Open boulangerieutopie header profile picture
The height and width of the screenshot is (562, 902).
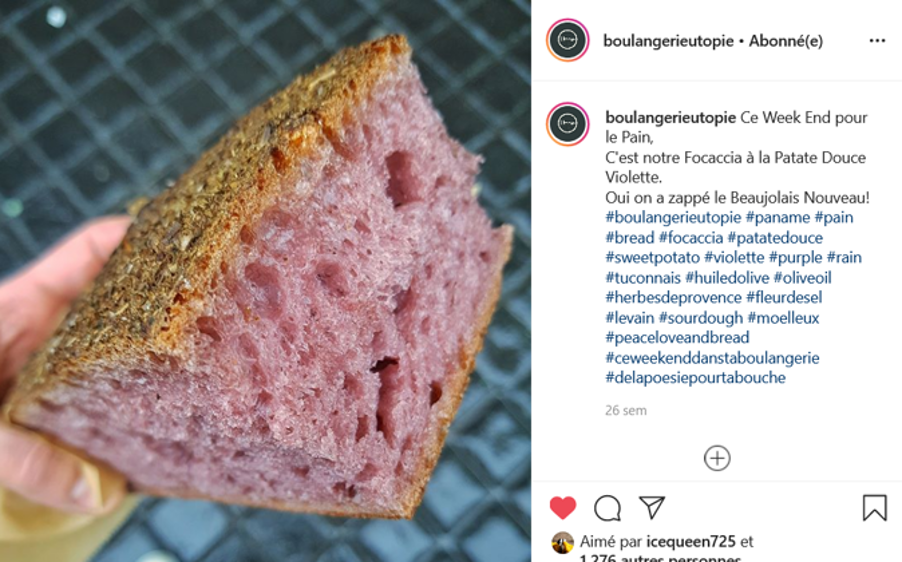coord(567,40)
